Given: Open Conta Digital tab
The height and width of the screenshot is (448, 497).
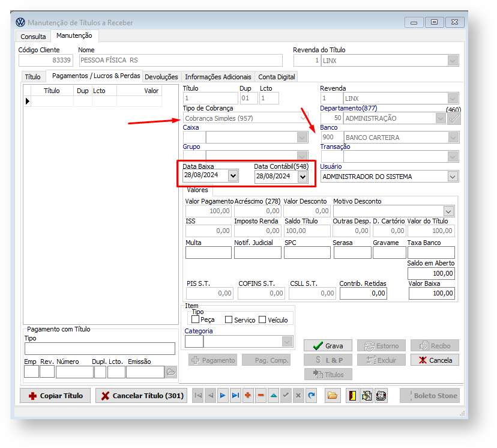Looking at the screenshot, I should tap(276, 77).
